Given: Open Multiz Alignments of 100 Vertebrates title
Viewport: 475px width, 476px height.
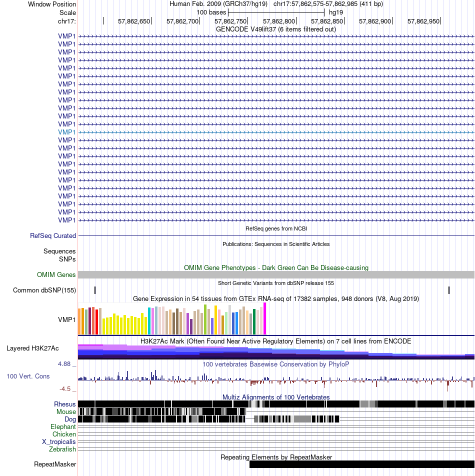Looking at the screenshot, I should tap(276, 397).
